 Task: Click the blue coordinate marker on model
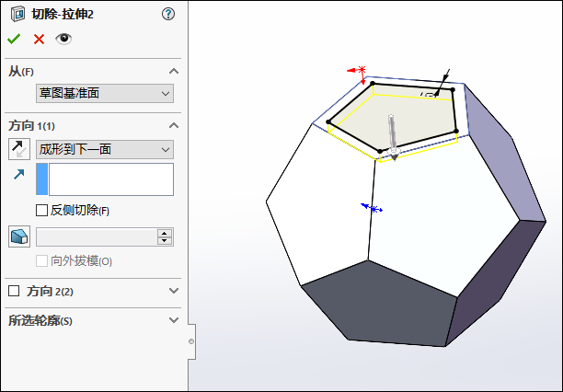tap(372, 208)
